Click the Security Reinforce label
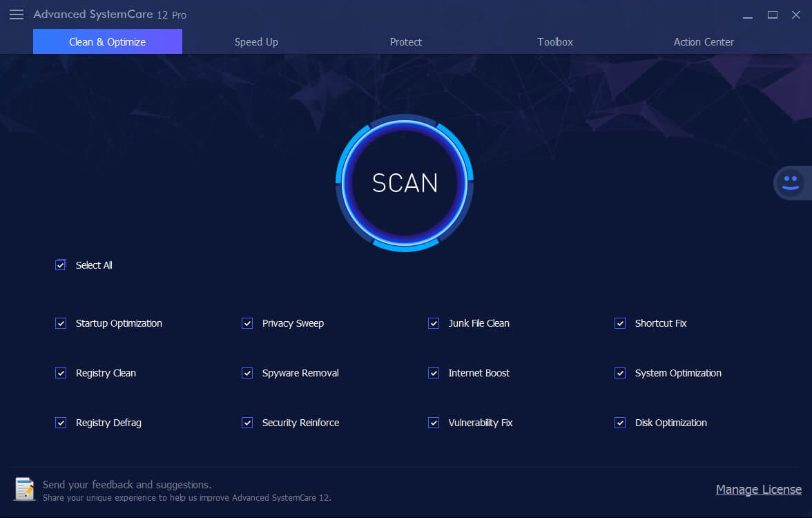 pyautogui.click(x=301, y=423)
